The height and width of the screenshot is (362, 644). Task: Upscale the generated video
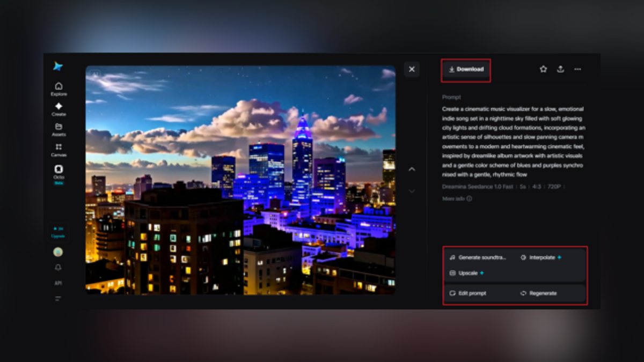[467, 273]
